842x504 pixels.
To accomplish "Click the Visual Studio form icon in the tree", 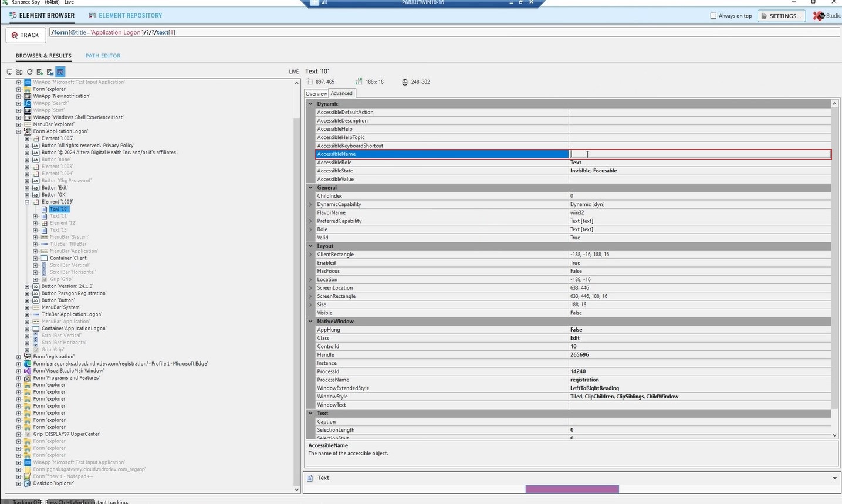I will click(27, 371).
